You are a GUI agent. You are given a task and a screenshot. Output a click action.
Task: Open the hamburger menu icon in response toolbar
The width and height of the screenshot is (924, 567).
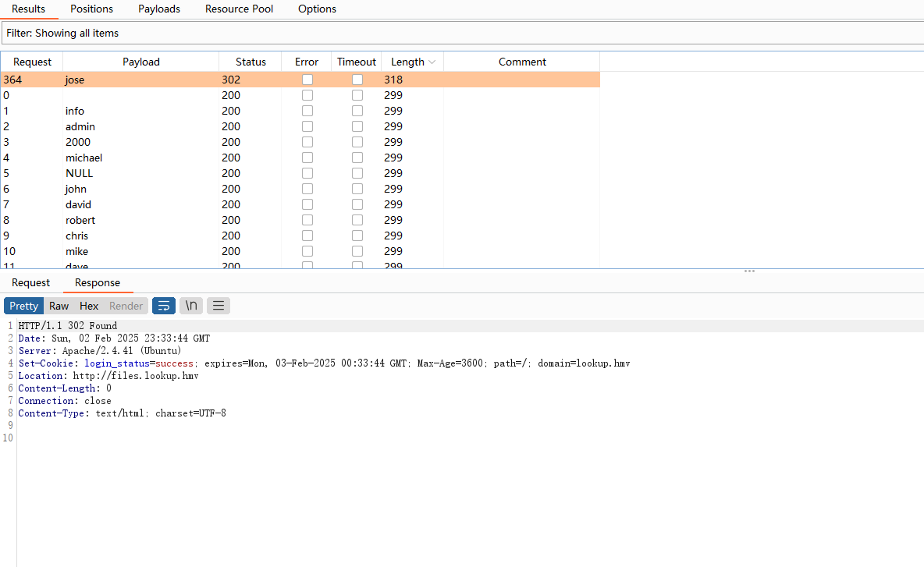(x=219, y=306)
